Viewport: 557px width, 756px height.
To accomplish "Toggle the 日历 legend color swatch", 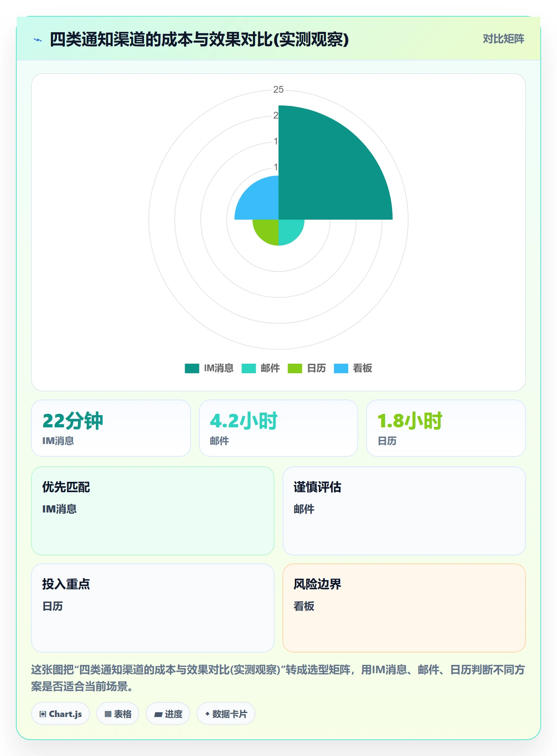I will click(x=295, y=368).
